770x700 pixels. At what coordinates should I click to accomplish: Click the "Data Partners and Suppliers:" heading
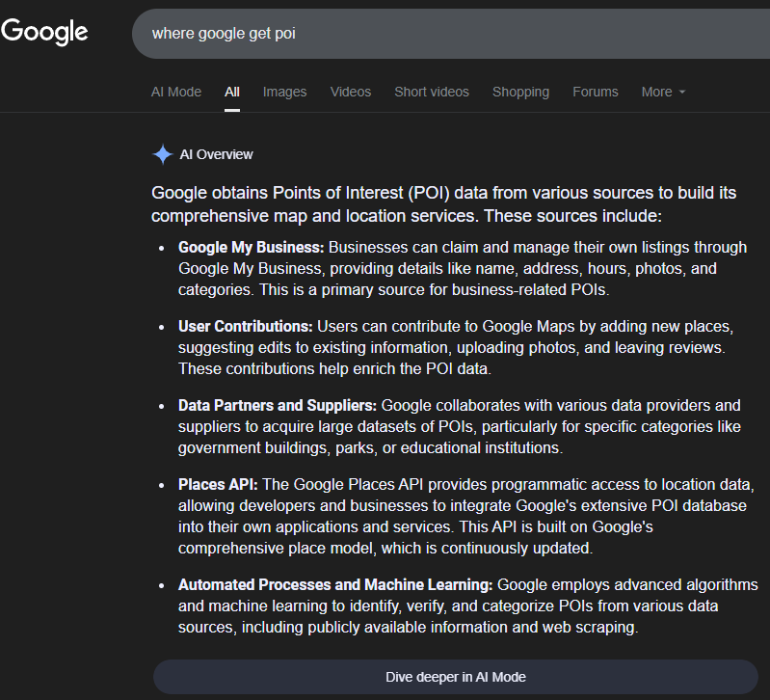(x=278, y=406)
